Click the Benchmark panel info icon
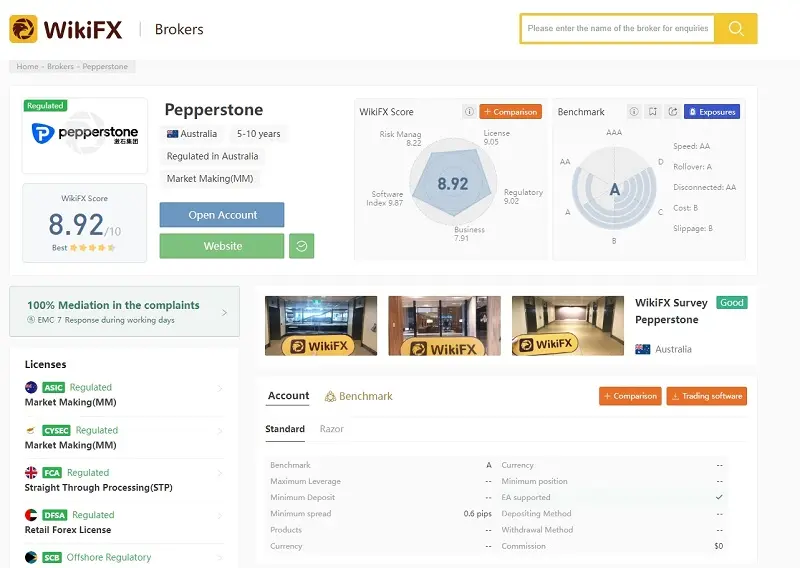The width and height of the screenshot is (800, 568). point(633,112)
